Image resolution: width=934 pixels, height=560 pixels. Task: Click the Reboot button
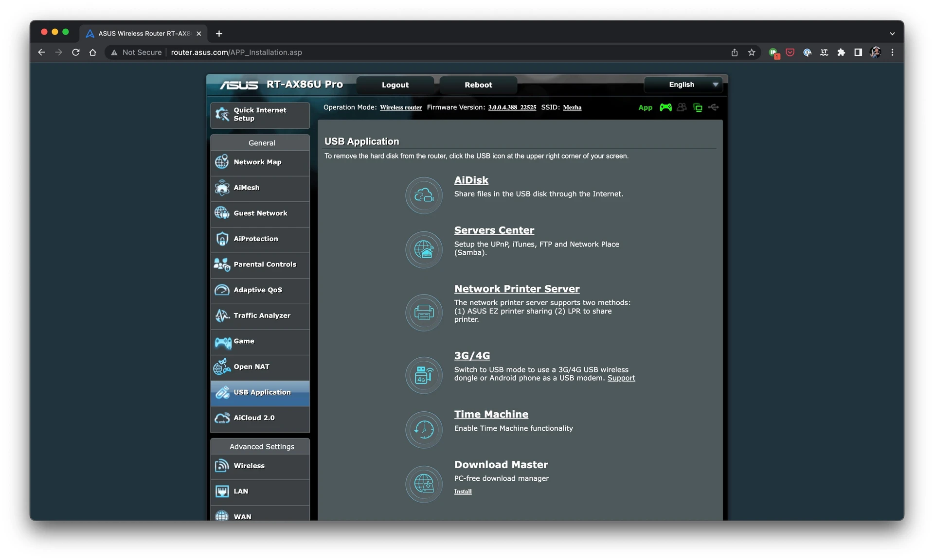[478, 85]
